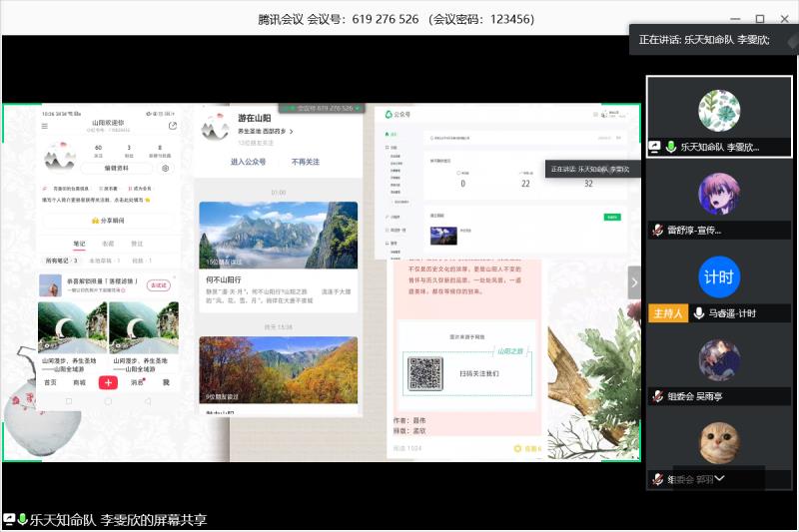799x532 pixels.
Task: Click the 不再关注 link
Action: pos(306,161)
